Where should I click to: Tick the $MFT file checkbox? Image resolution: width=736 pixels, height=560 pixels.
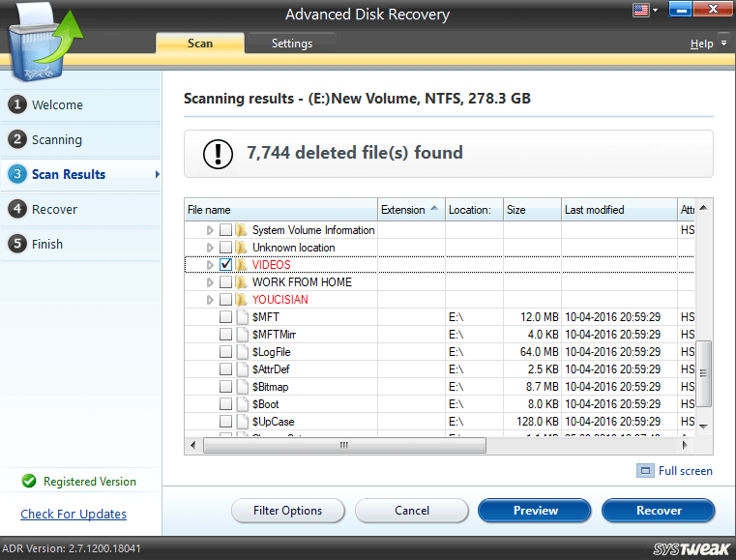tap(225, 317)
